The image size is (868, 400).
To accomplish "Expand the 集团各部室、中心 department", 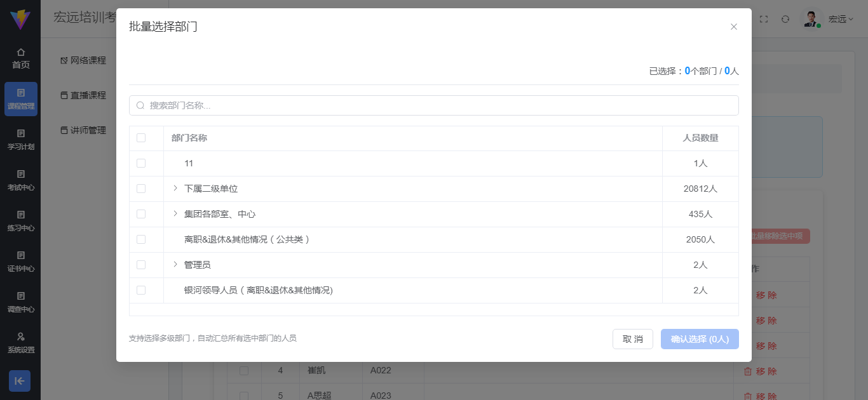I will pyautogui.click(x=175, y=214).
